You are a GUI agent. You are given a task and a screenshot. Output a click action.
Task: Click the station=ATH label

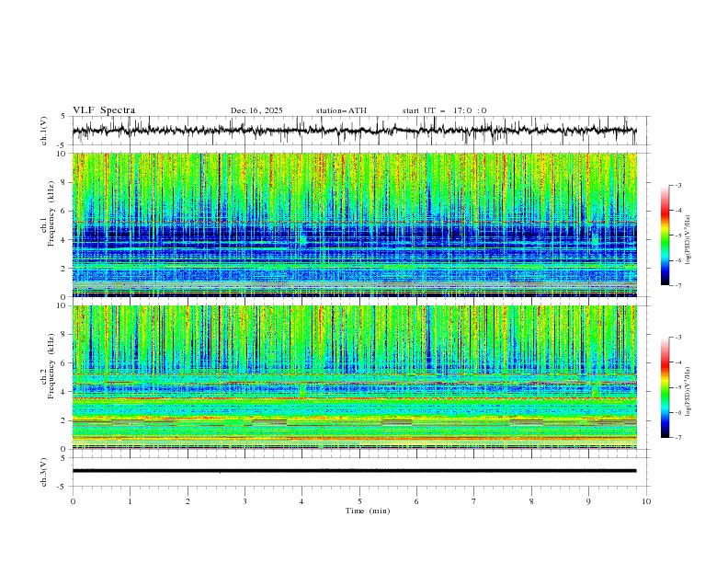341,110
